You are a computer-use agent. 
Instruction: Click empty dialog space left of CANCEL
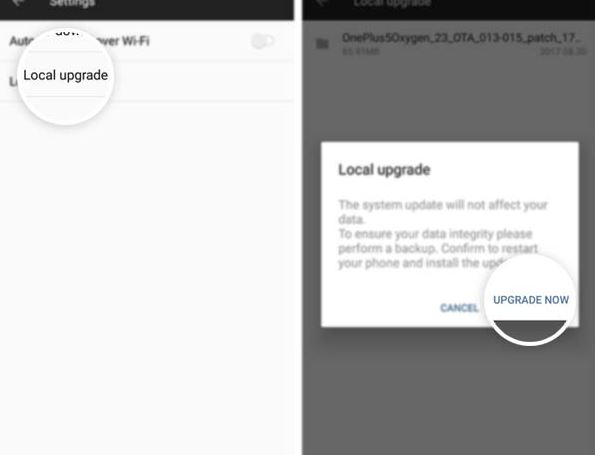tap(379, 307)
